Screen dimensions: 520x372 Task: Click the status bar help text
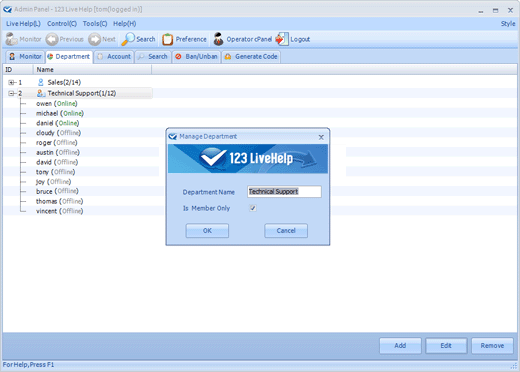pos(28,365)
